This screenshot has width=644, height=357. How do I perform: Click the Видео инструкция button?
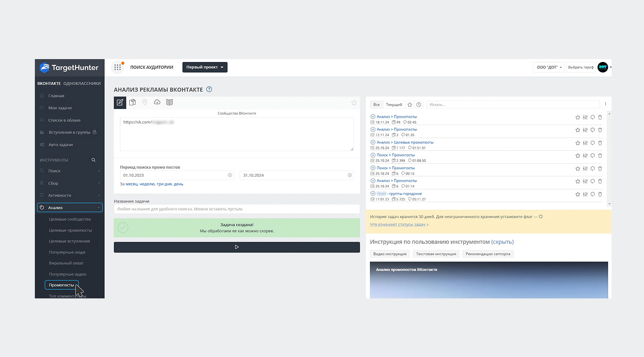pos(390,254)
